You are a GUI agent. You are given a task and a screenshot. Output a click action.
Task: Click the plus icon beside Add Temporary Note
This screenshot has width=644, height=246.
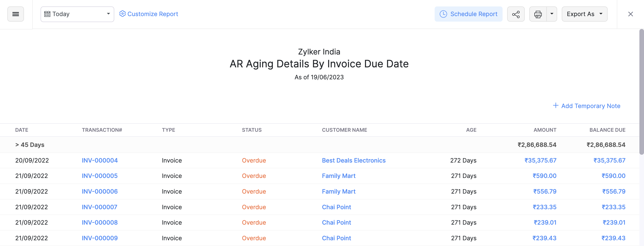556,106
